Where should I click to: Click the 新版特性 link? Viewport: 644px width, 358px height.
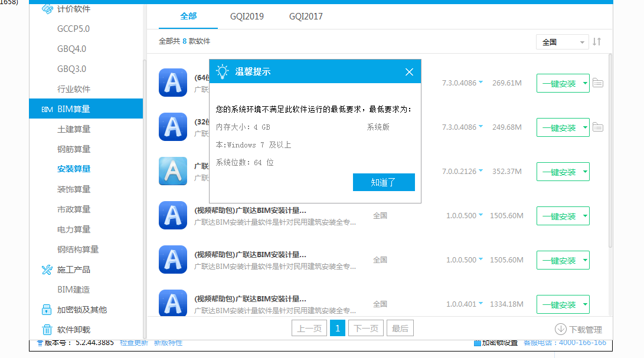[x=168, y=343]
